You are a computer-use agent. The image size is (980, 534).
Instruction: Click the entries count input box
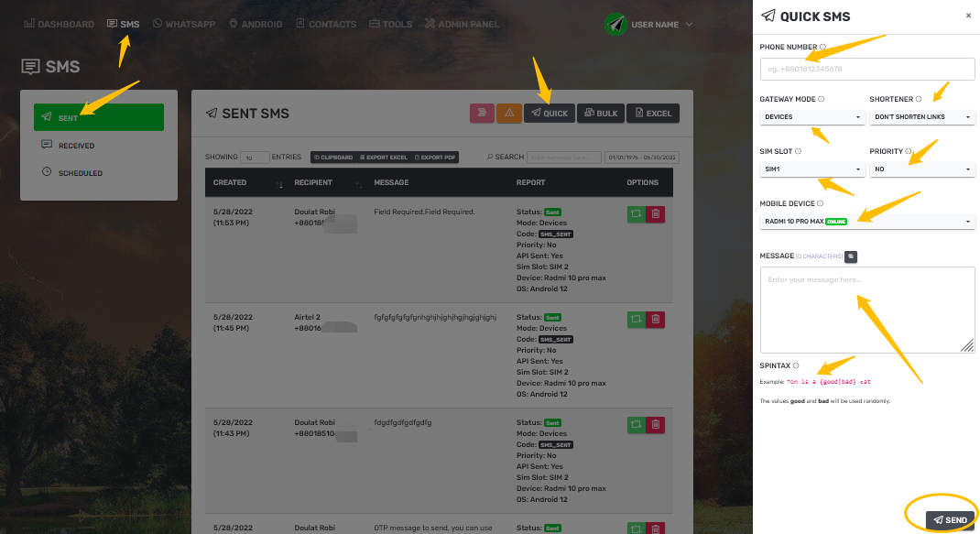(x=255, y=158)
